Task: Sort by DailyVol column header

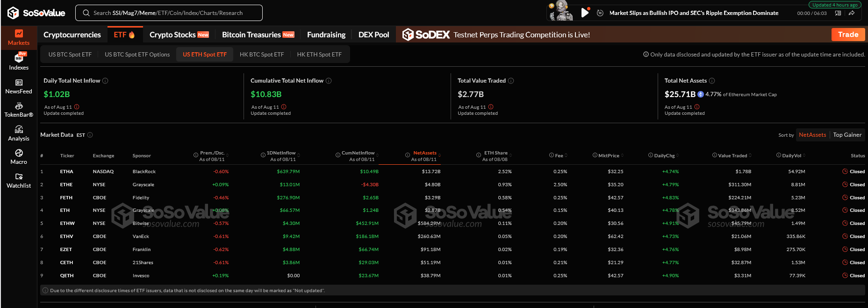Action: pos(791,155)
